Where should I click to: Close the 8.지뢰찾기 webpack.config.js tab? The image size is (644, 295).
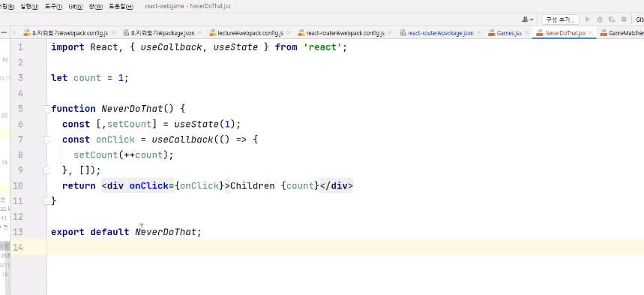click(x=114, y=33)
